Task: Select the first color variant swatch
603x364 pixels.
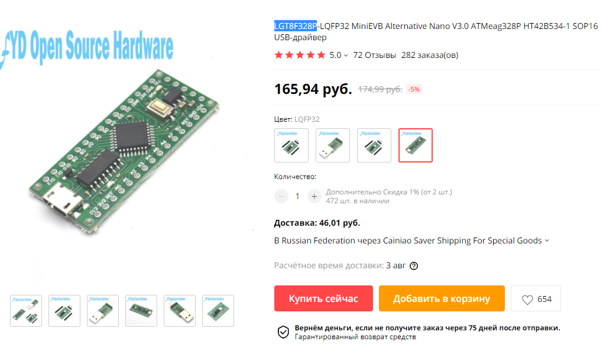Action: pos(291,145)
